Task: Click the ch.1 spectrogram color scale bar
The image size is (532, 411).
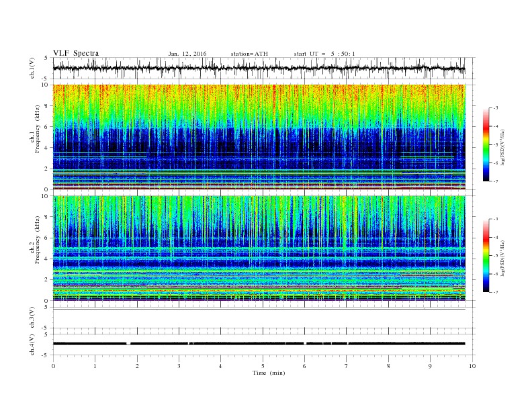Action: [x=486, y=144]
